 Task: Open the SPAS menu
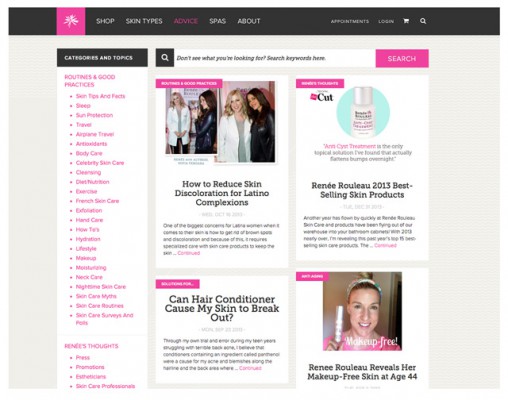218,21
